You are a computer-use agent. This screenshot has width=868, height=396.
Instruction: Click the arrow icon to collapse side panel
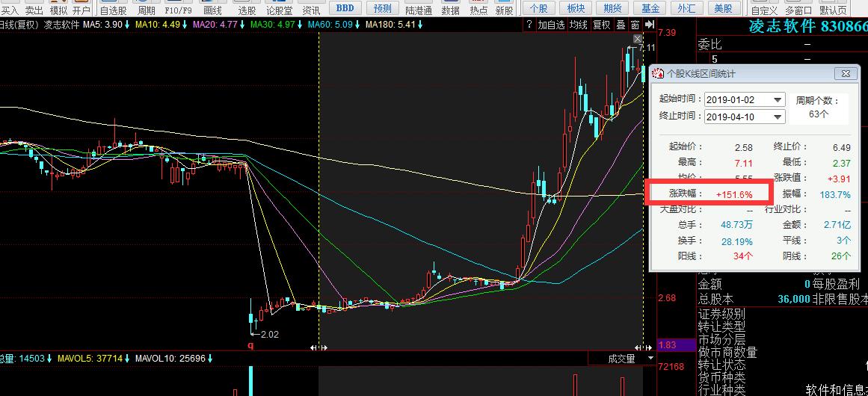[x=650, y=25]
